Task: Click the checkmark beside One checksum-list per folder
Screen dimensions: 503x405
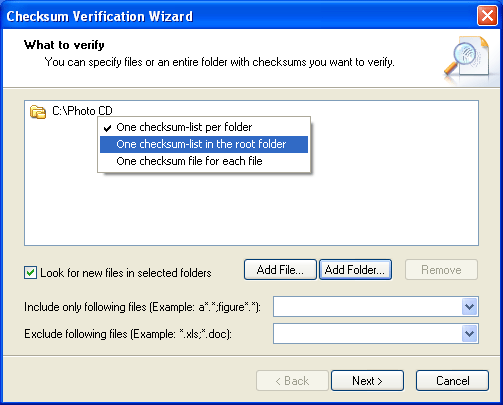Action: (x=107, y=128)
